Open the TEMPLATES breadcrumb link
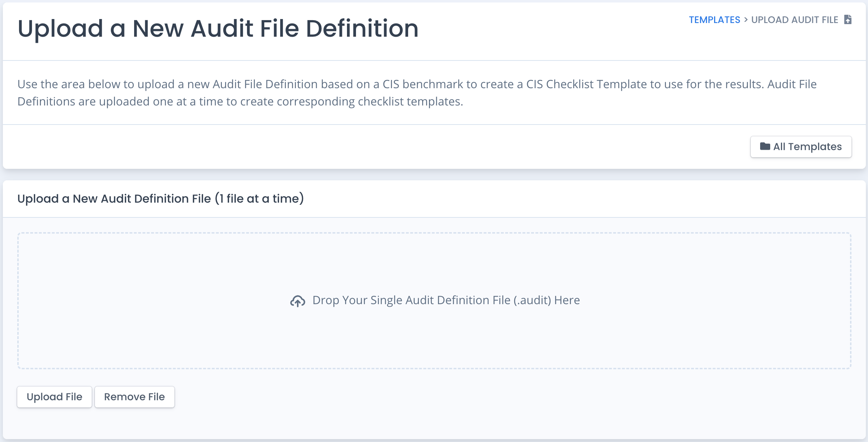The height and width of the screenshot is (442, 868). 714,20
